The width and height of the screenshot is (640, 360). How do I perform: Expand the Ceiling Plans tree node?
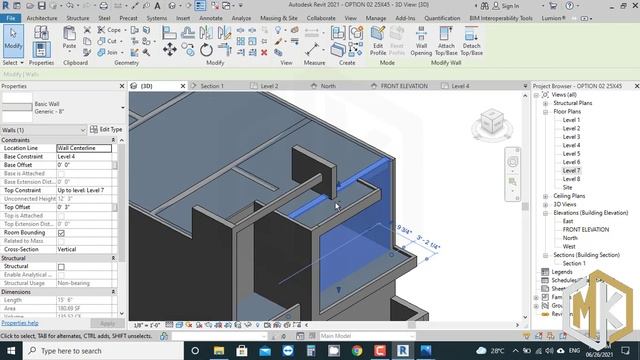(545, 196)
